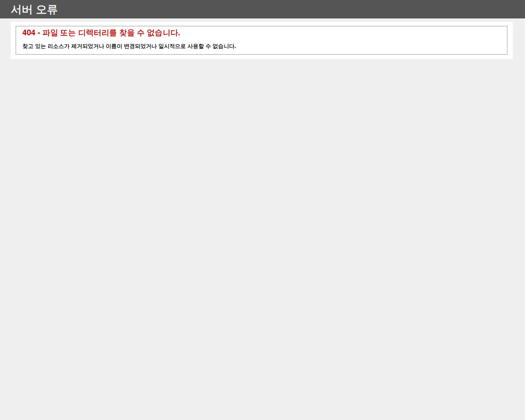
Task: Select the red '404 - 파일 또는 디렉터리를 찾을 수 없습니다.' heading
Action: [x=101, y=33]
